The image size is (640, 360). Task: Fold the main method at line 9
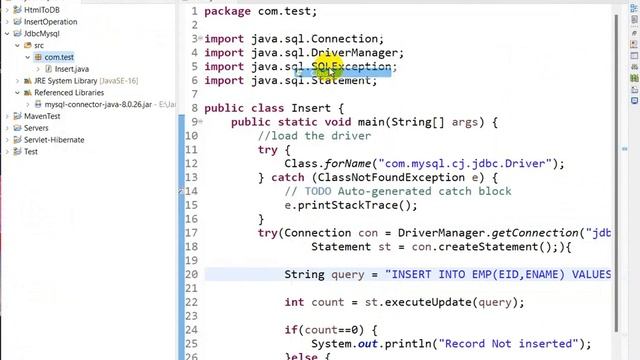(200, 121)
